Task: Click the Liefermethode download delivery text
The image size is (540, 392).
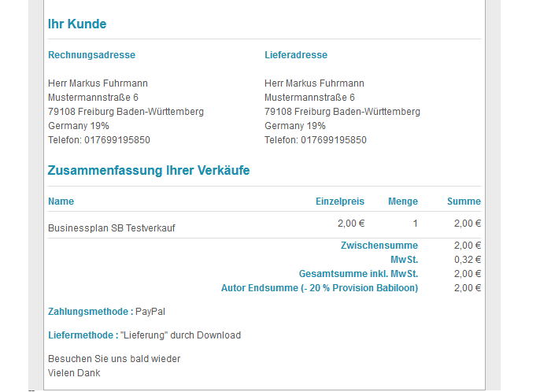Action: tap(180, 335)
